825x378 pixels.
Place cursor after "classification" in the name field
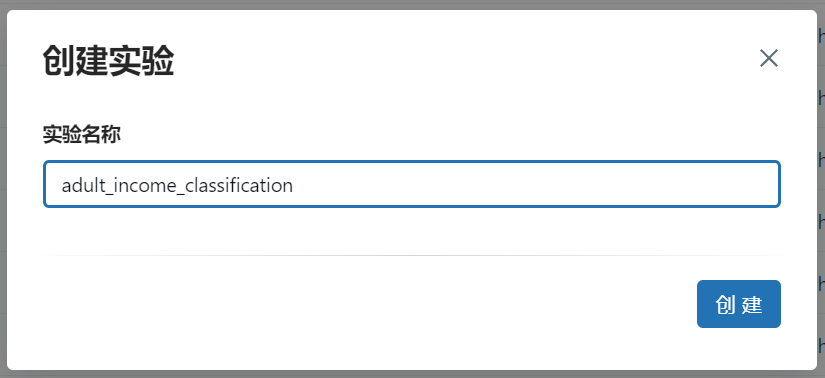(x=294, y=185)
